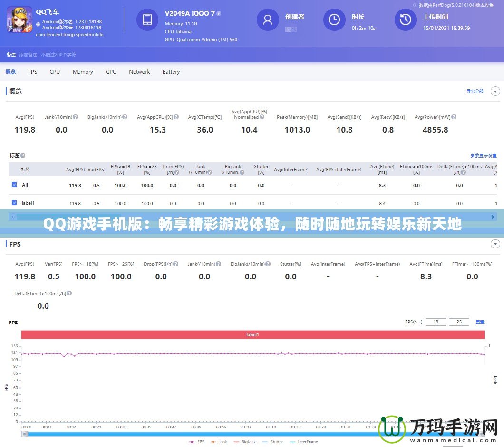Open help icon beside FPS section BigJank(/10min)

click(x=268, y=264)
